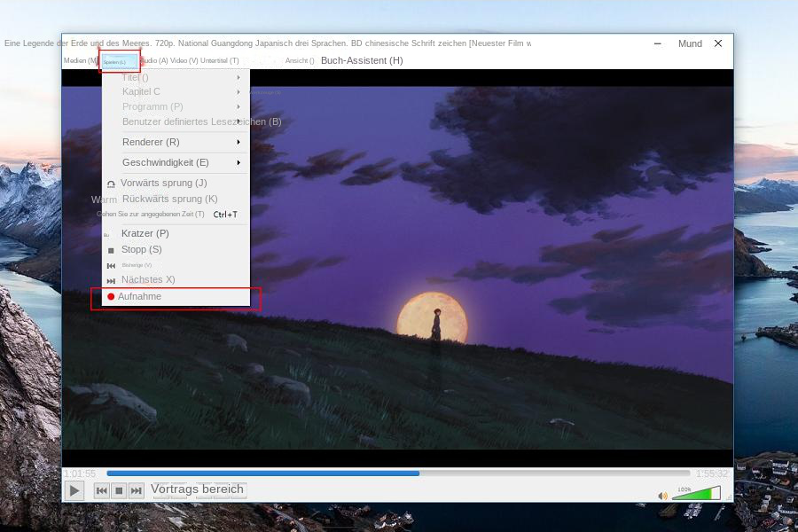Expand the Titel submenu arrow

239,77
